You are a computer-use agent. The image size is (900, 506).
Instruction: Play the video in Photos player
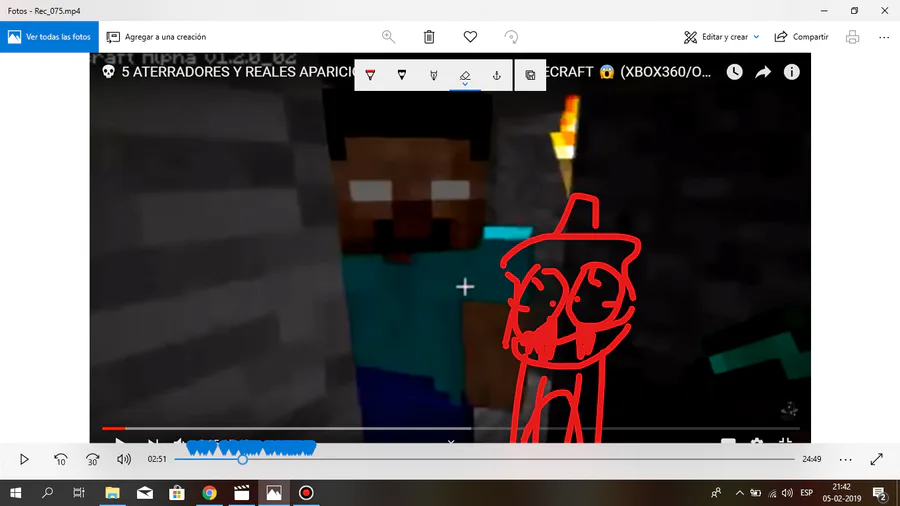[x=24, y=459]
